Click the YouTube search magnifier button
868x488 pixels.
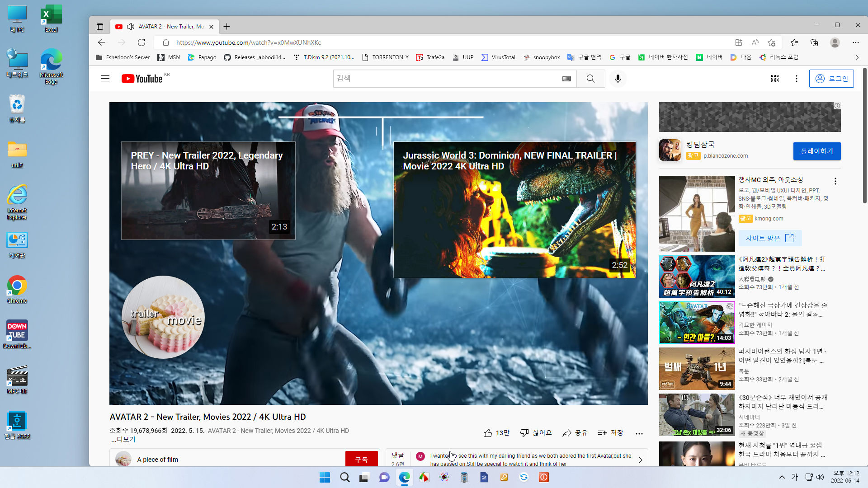[x=590, y=79]
